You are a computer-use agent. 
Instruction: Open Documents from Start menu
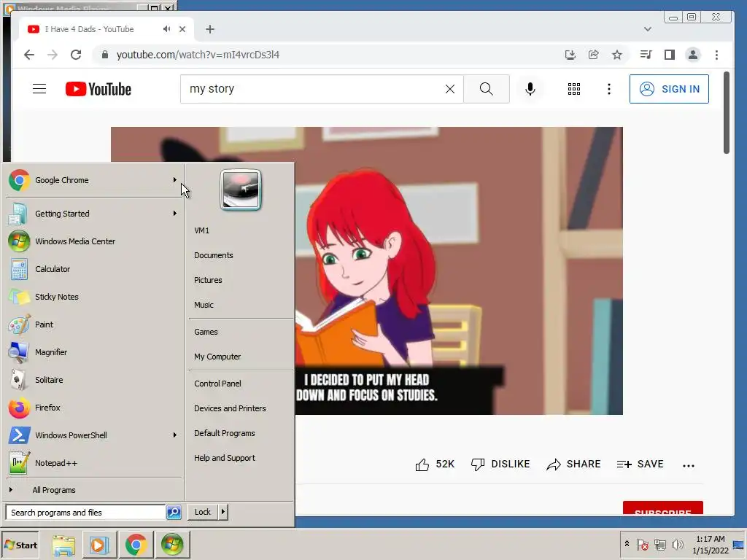click(x=214, y=255)
